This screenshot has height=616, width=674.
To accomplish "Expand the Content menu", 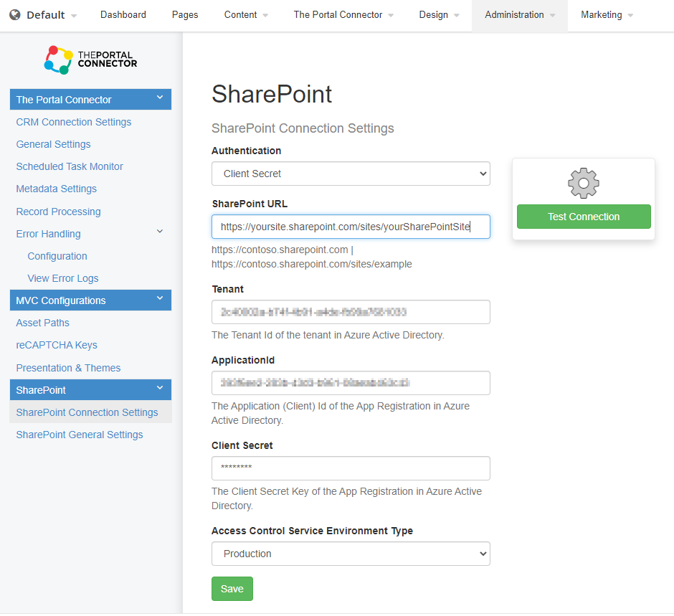I will coord(246,15).
